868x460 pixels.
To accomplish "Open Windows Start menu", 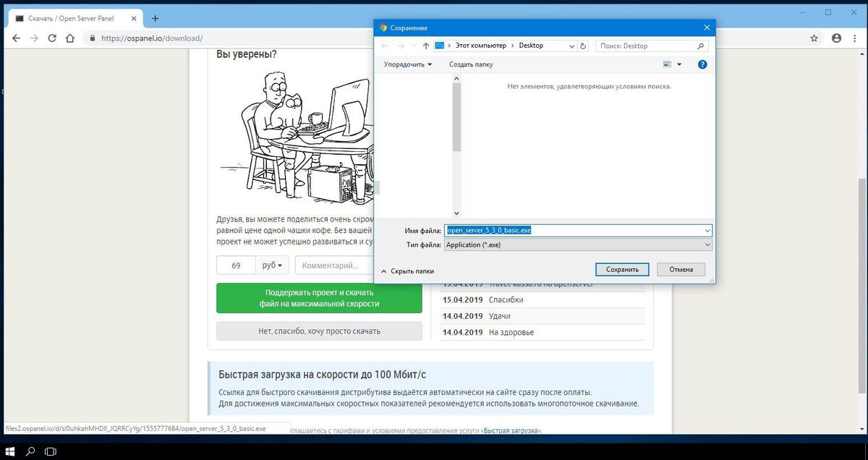I will pos(10,451).
